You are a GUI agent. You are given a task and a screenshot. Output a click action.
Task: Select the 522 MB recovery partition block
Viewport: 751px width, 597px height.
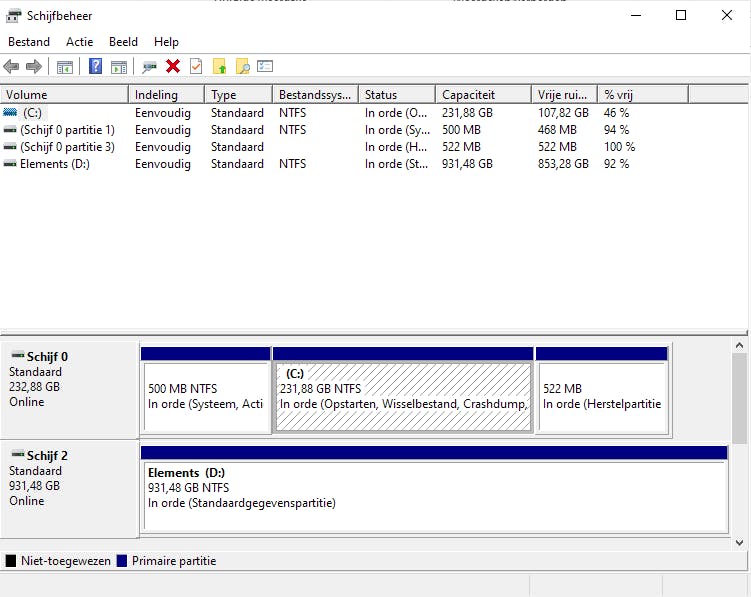pyautogui.click(x=602, y=397)
